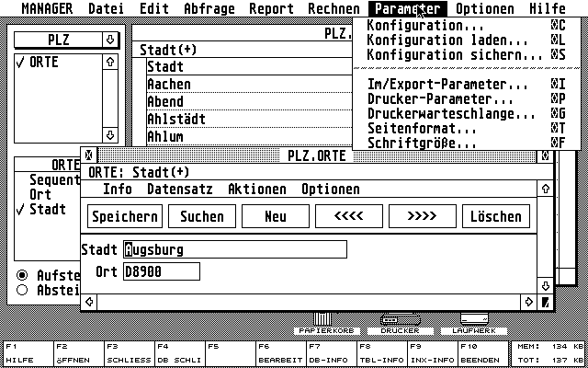Screen dimensions: 588x368
Task: Click the Stadt input field with Augsburg
Action: [x=235, y=249]
